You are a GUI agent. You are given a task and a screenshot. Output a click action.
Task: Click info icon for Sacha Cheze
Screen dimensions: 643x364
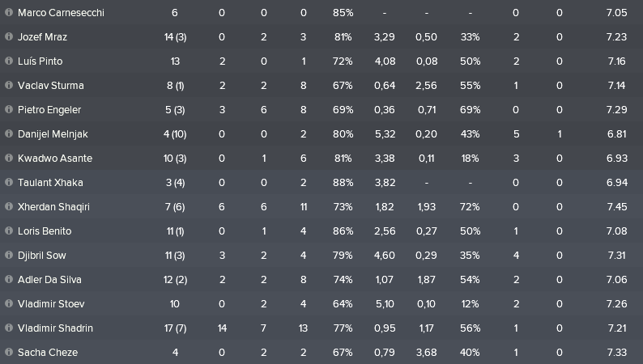pos(9,352)
